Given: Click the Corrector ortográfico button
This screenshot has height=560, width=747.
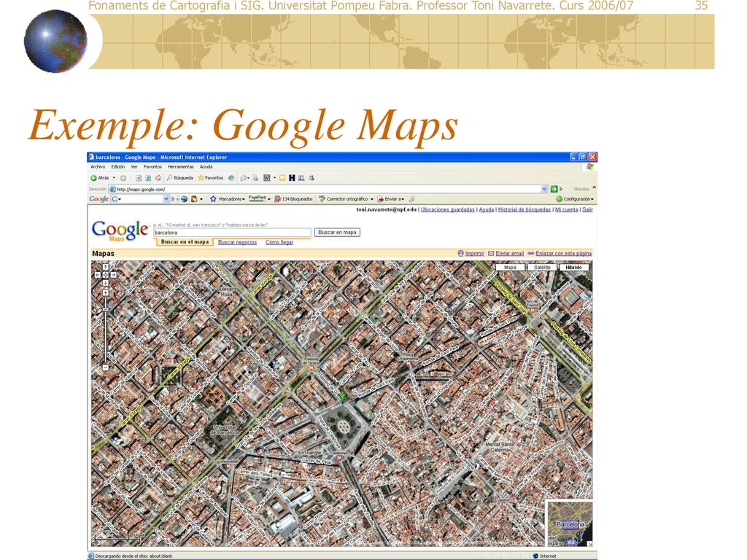Looking at the screenshot, I should 345,199.
